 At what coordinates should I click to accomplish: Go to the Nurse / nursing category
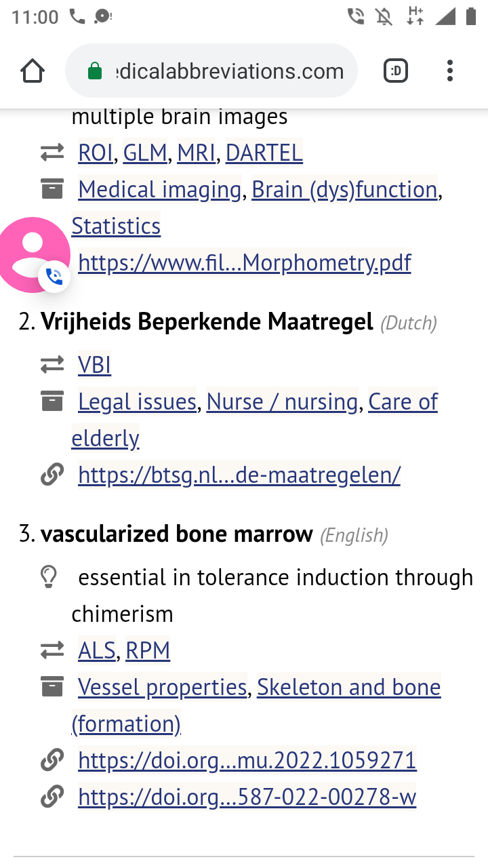pyautogui.click(x=282, y=402)
